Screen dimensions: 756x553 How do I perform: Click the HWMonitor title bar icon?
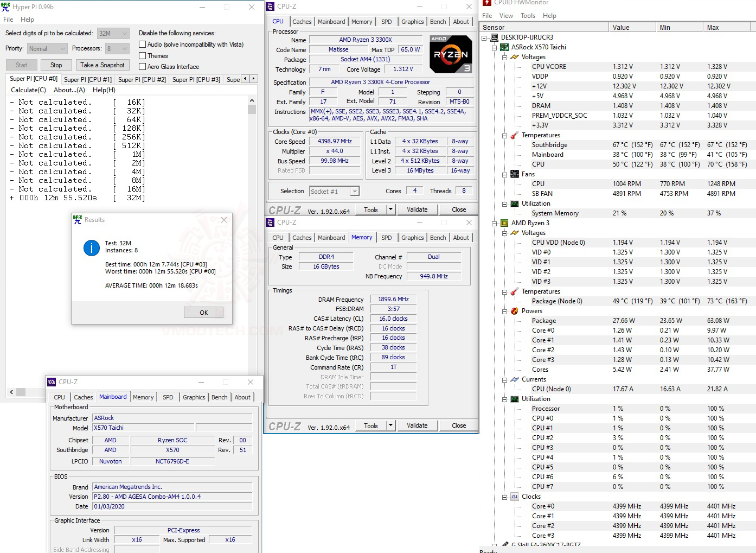pyautogui.click(x=487, y=3)
